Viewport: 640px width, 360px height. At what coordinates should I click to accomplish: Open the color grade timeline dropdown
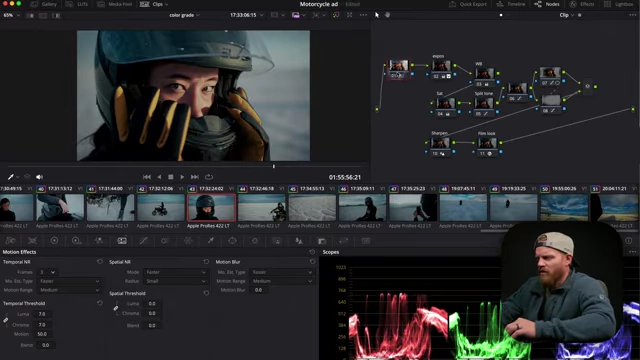click(x=184, y=15)
